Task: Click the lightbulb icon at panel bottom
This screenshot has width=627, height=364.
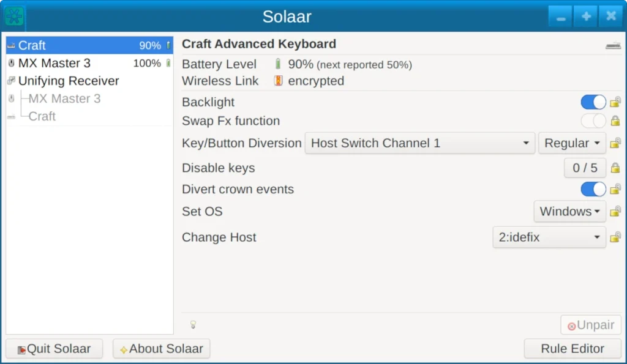Action: click(193, 325)
